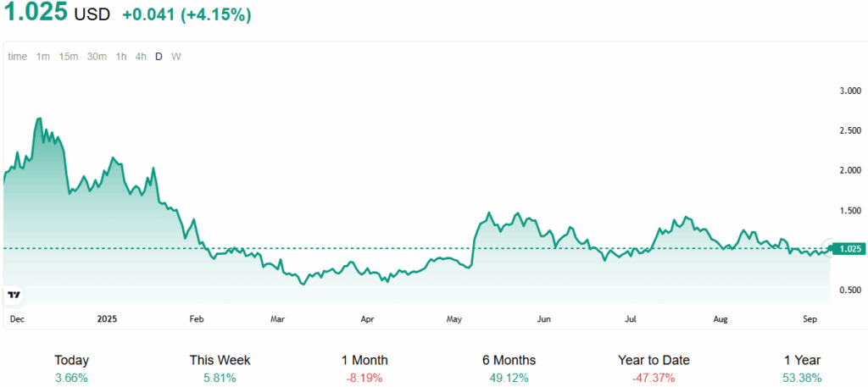
Task: Click the 1.025 USD headline price
Action: tap(57, 14)
